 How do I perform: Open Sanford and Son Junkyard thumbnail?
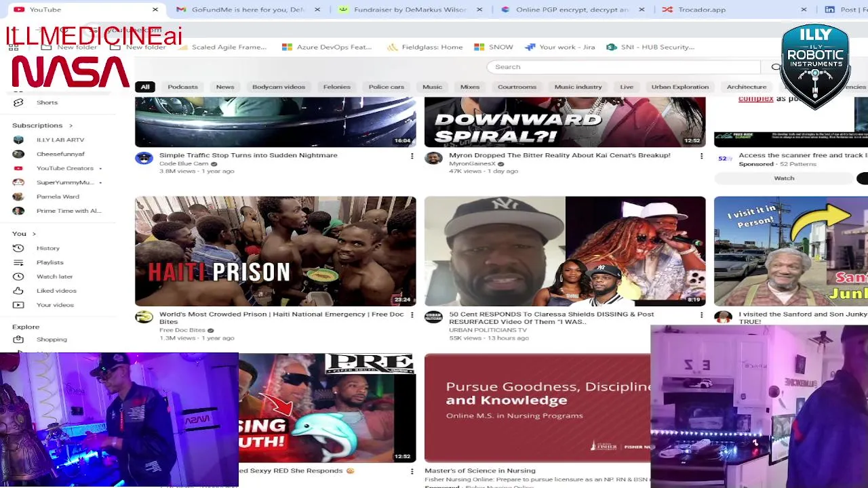[x=791, y=251]
